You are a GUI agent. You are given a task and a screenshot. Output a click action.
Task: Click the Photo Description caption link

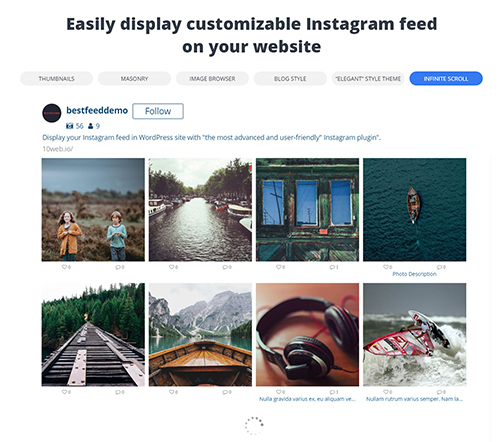pos(414,274)
